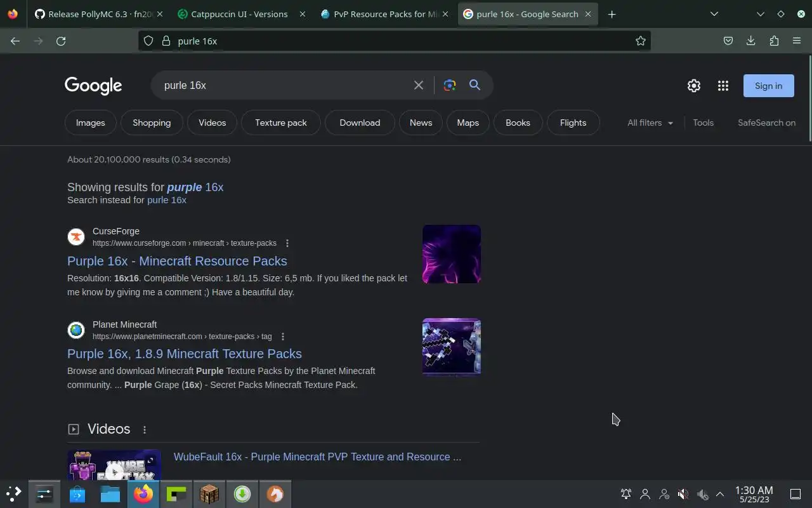Select the Download filter chip

pyautogui.click(x=360, y=123)
